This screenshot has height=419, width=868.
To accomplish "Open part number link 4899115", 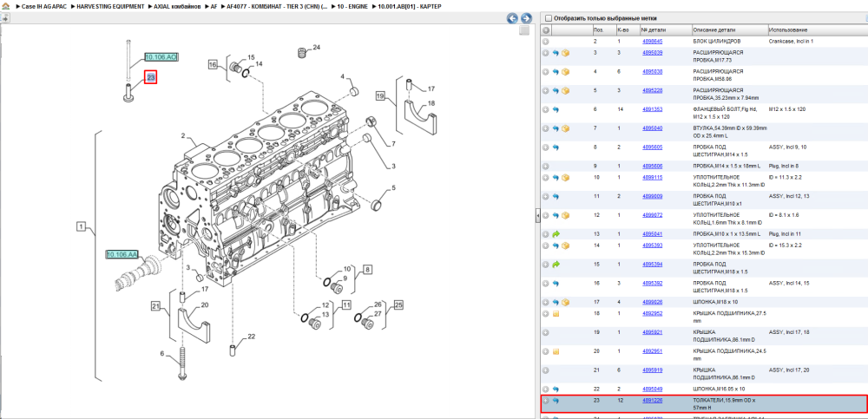I will (652, 178).
